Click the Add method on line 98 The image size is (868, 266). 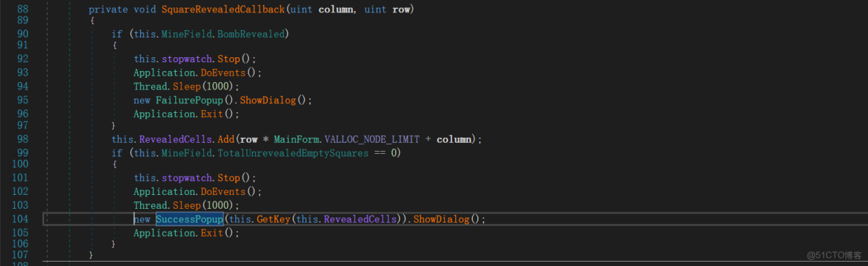point(226,139)
